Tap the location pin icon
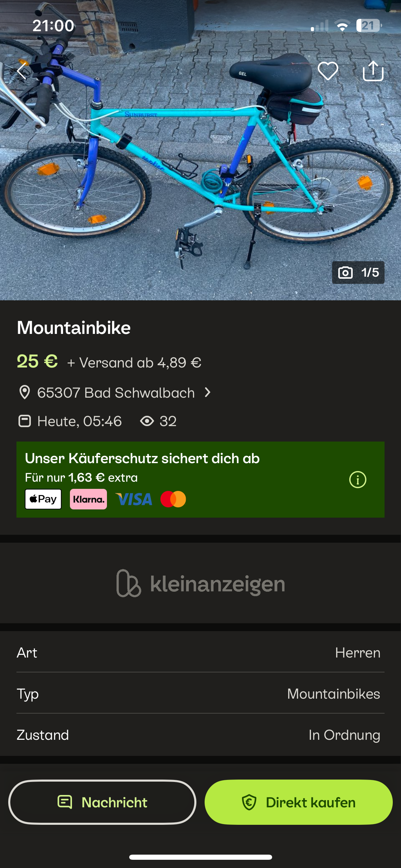Screen dimensions: 401x868 [x=24, y=393]
